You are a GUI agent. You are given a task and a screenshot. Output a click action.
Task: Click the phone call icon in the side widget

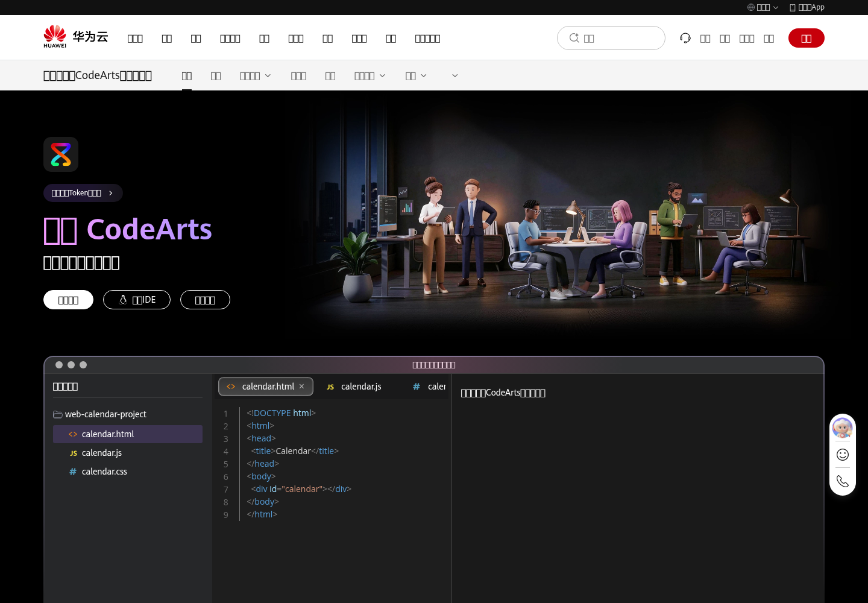pyautogui.click(x=843, y=481)
